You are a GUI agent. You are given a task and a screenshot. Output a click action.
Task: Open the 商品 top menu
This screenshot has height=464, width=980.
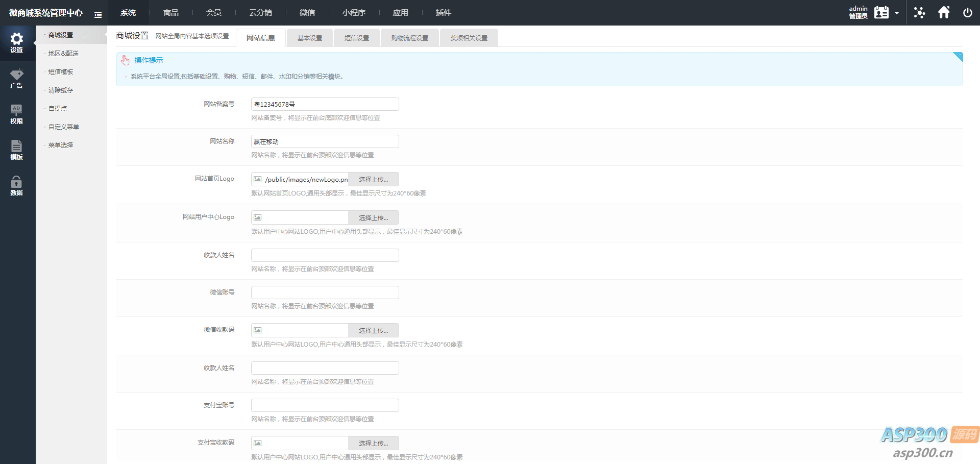pos(171,13)
